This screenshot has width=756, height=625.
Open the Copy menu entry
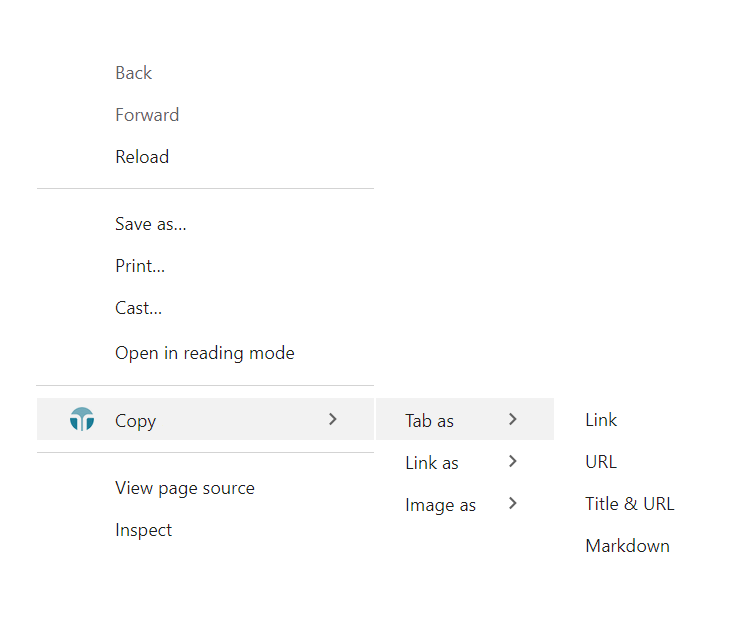136,421
